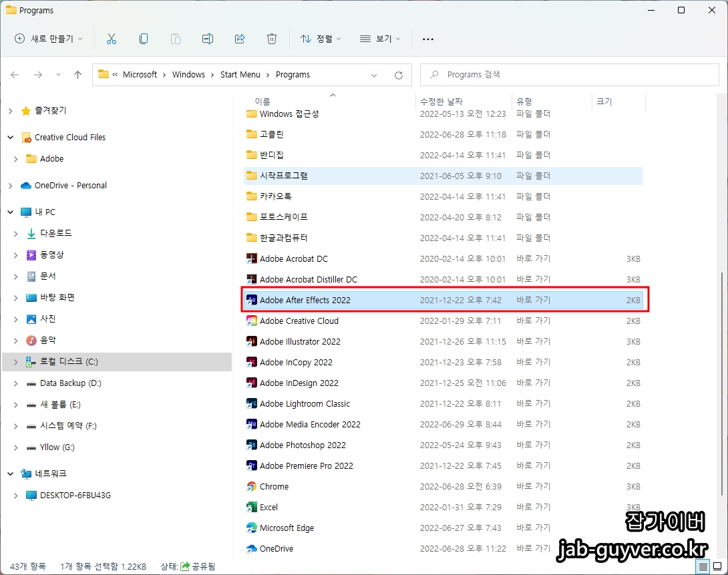Select the Adobe Illustrator 2022 icon
The image size is (728, 575).
[251, 341]
